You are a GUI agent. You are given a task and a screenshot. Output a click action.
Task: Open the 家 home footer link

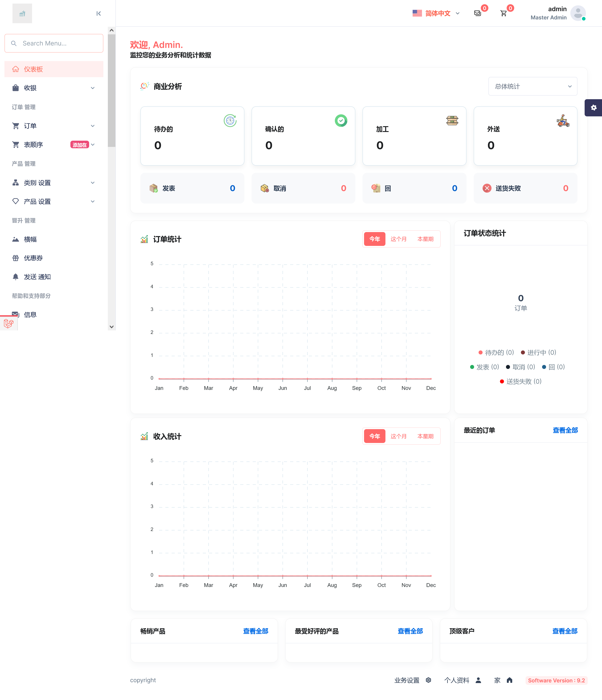click(503, 680)
